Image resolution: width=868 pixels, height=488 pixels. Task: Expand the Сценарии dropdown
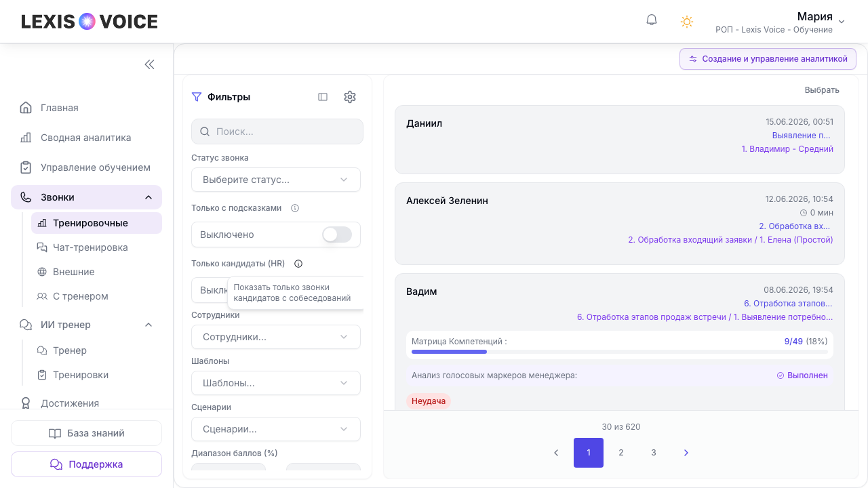276,429
